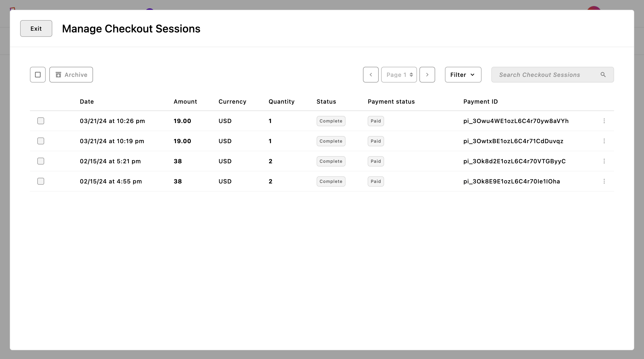Click payment ID pi_3OwtxBE1ozL6C4r71CdDuvqz
This screenshot has height=359, width=644.
coord(513,141)
